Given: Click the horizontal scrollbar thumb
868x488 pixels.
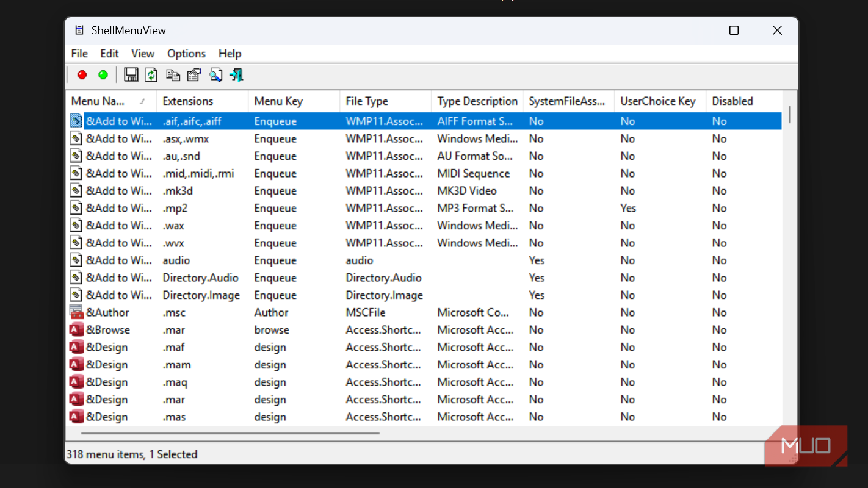Looking at the screenshot, I should coord(230,434).
